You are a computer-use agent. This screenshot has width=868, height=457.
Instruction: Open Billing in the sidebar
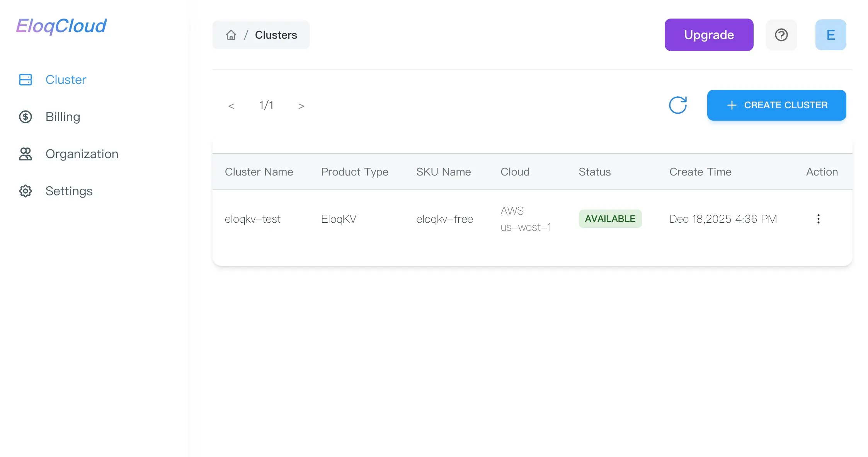pos(63,117)
